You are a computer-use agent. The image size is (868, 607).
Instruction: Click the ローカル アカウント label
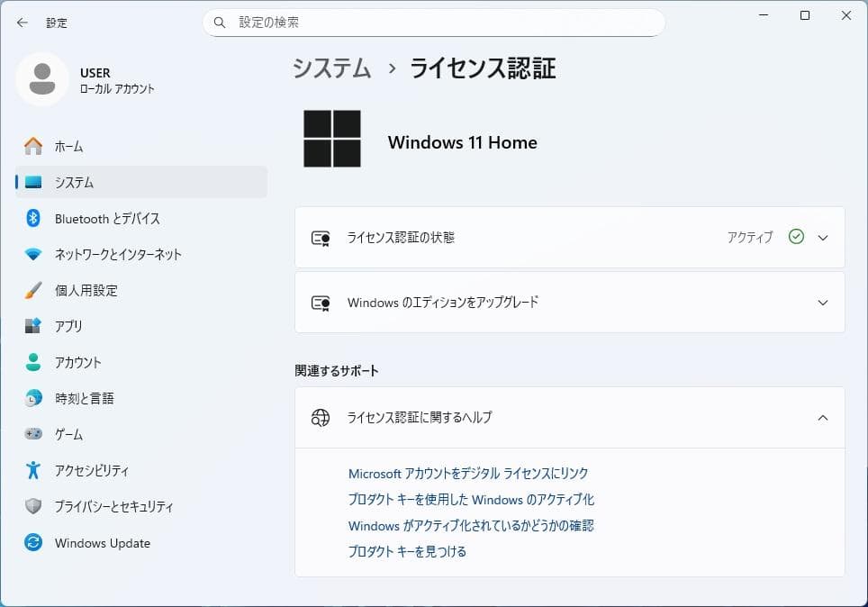pos(117,88)
